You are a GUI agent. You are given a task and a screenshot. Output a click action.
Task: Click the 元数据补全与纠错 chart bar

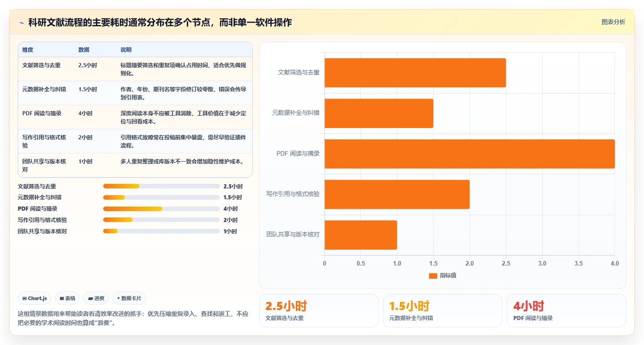click(379, 113)
